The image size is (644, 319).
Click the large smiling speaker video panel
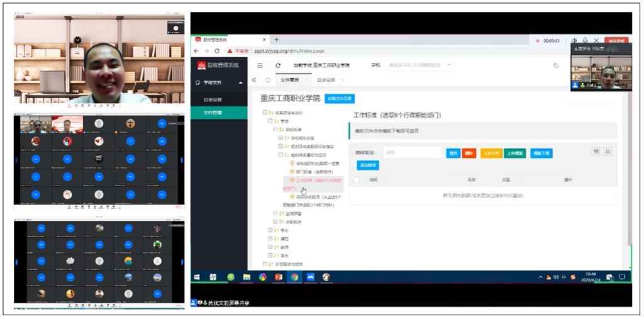click(x=99, y=60)
